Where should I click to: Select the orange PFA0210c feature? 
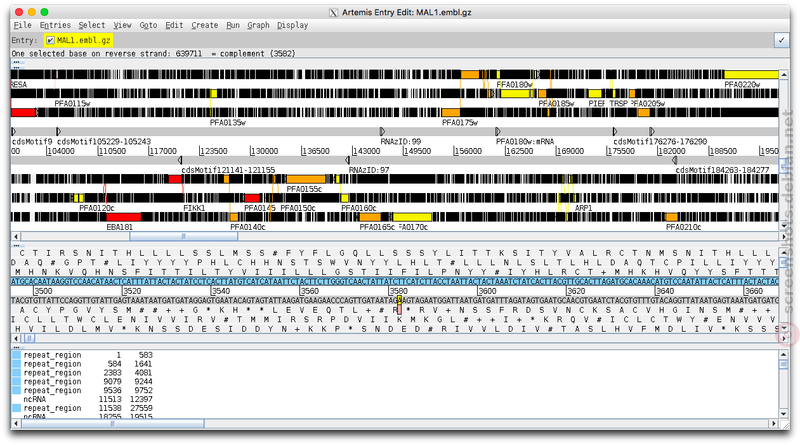pos(671,217)
